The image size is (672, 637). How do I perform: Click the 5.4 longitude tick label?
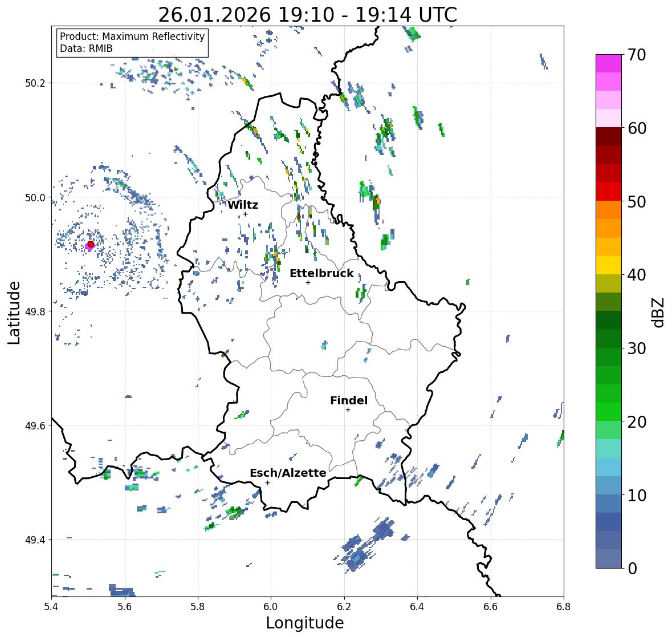click(51, 607)
